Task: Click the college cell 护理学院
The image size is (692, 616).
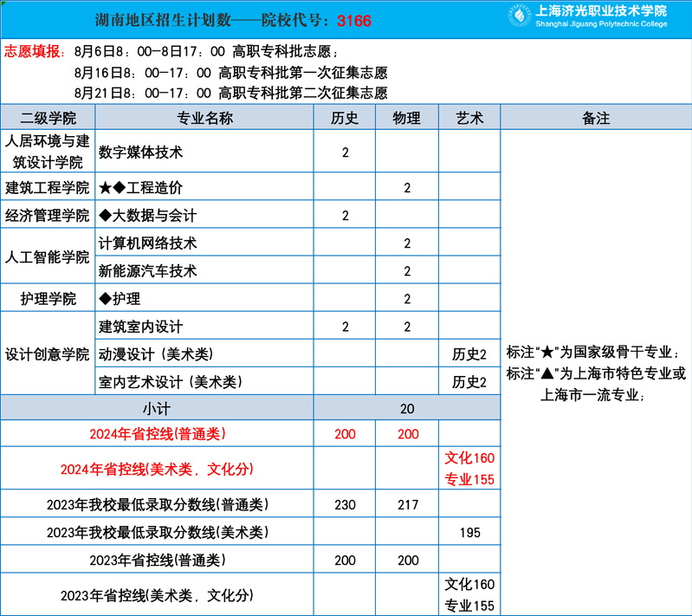Action: tap(49, 299)
